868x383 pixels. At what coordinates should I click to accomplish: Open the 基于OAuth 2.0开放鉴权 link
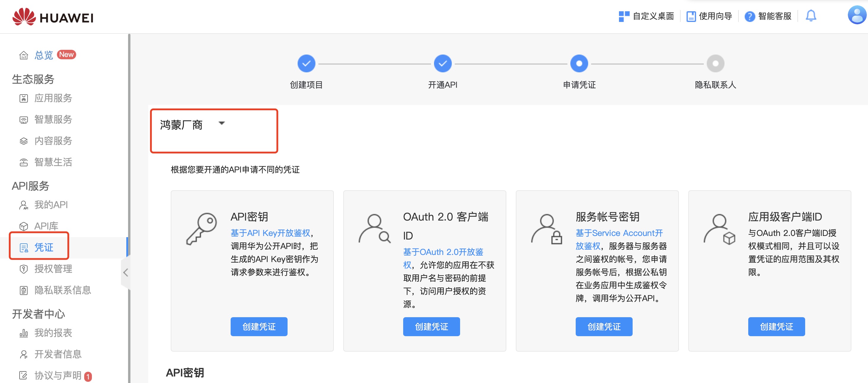point(443,258)
